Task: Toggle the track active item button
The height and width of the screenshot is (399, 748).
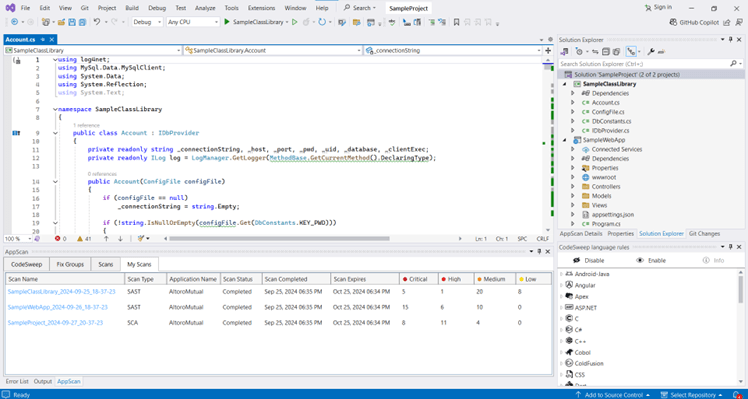Action: click(x=631, y=52)
